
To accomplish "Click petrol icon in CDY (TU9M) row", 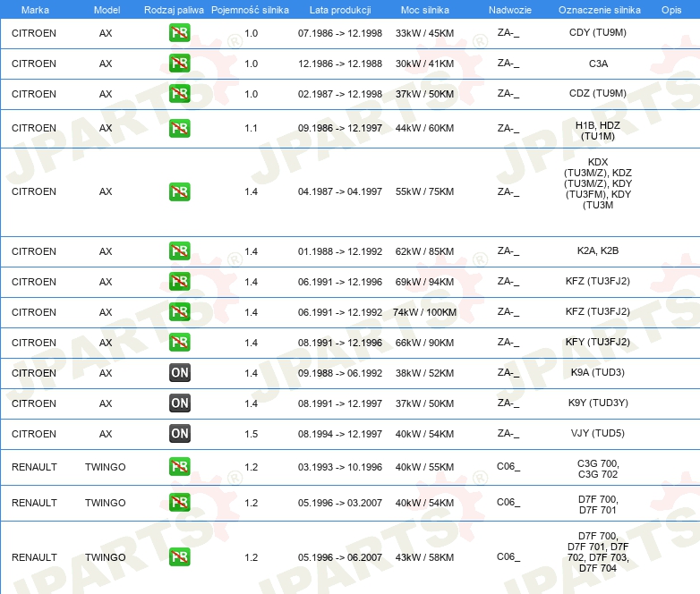I will (x=179, y=32).
